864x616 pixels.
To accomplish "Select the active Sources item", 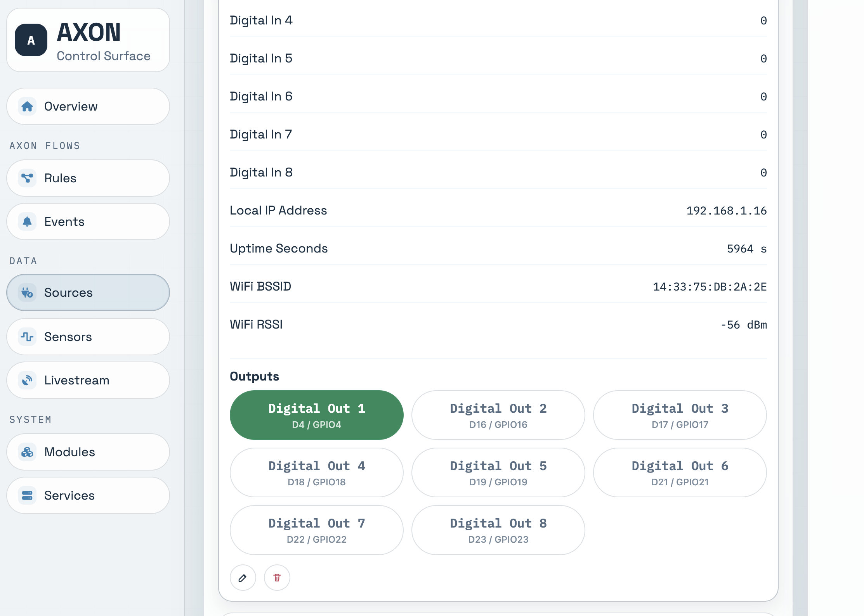I will point(88,292).
